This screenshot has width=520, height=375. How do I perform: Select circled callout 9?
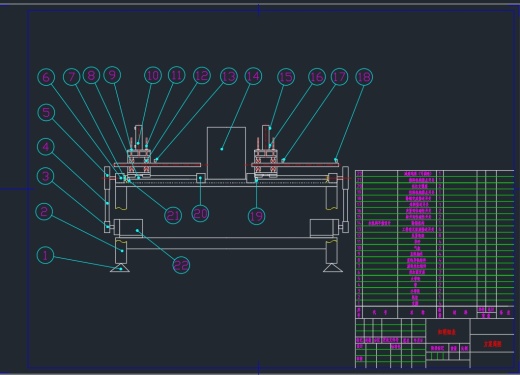(112, 75)
